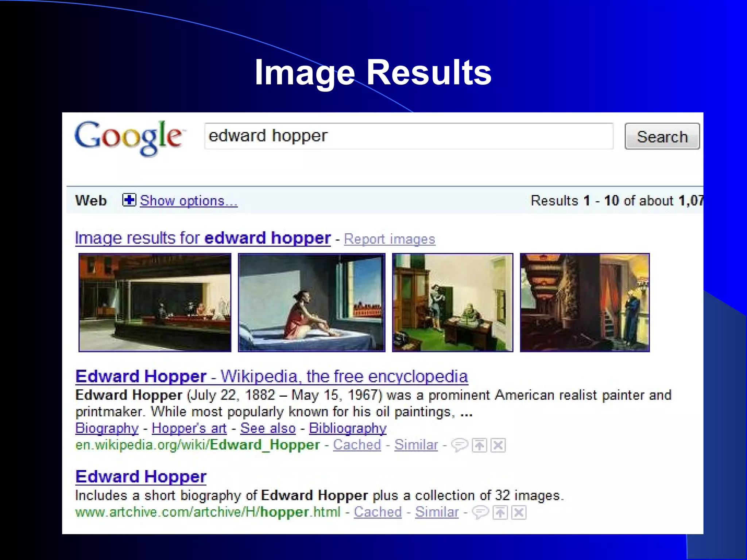Promote the Wikipedia result with up-arrow icon
The height and width of the screenshot is (560, 747).
click(x=480, y=446)
